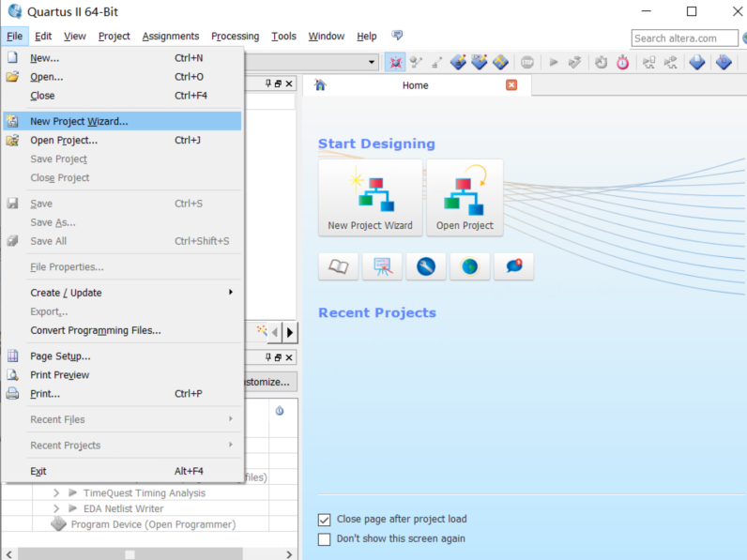Click the rightmost blue chip icon with red mark
Screen dimensions: 747x560
724,62
